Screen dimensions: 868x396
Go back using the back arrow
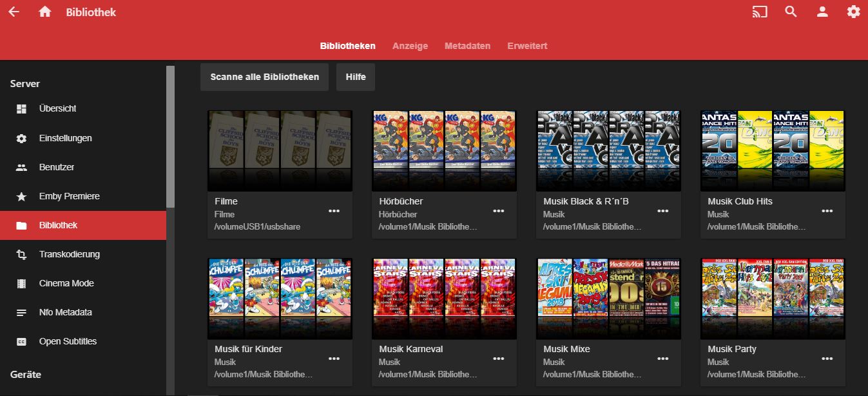point(14,12)
